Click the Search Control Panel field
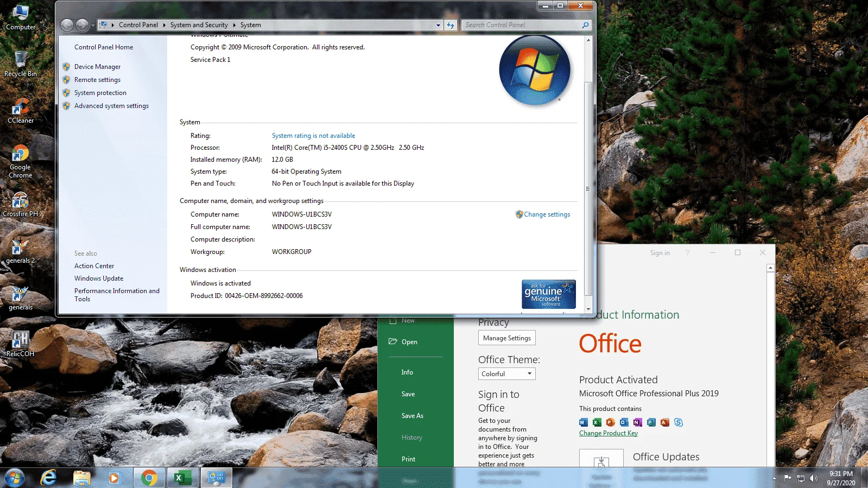Image resolution: width=868 pixels, height=488 pixels. pos(525,25)
